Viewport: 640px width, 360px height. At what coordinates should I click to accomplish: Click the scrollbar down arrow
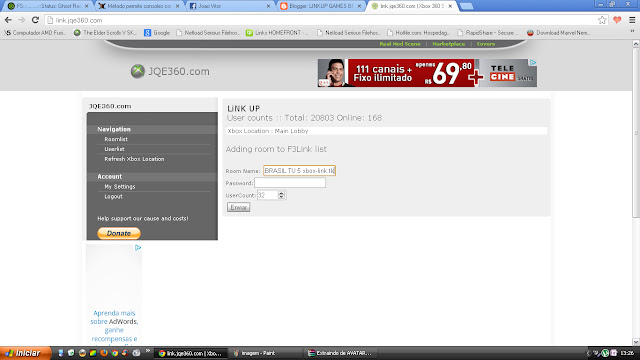coord(636,342)
